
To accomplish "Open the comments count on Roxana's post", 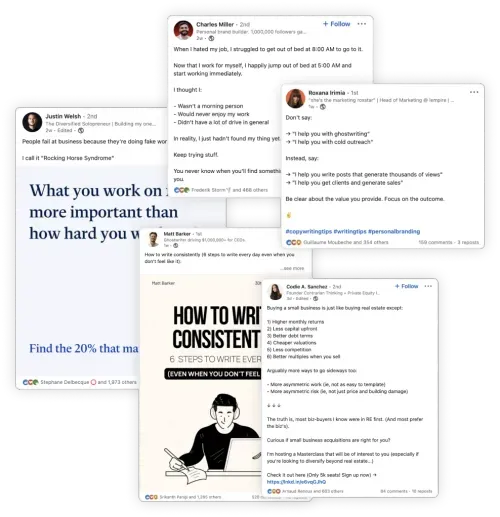I will 435,242.
